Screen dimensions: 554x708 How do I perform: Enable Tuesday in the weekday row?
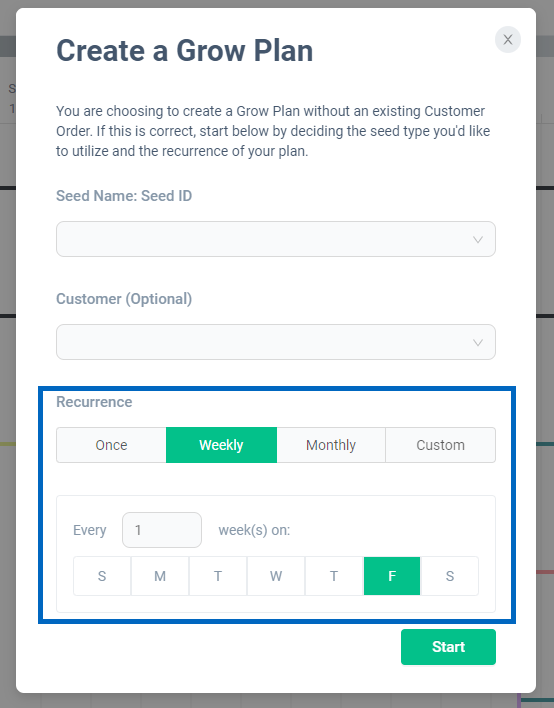218,576
